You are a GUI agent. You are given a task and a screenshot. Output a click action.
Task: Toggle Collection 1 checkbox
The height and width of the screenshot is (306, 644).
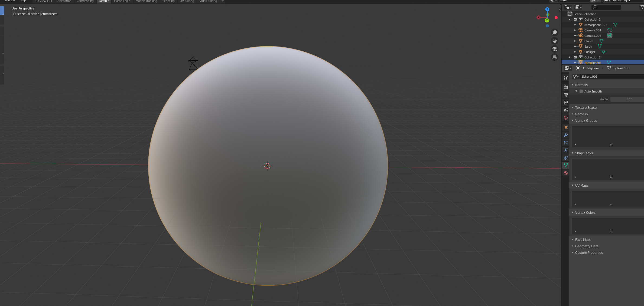point(575,19)
